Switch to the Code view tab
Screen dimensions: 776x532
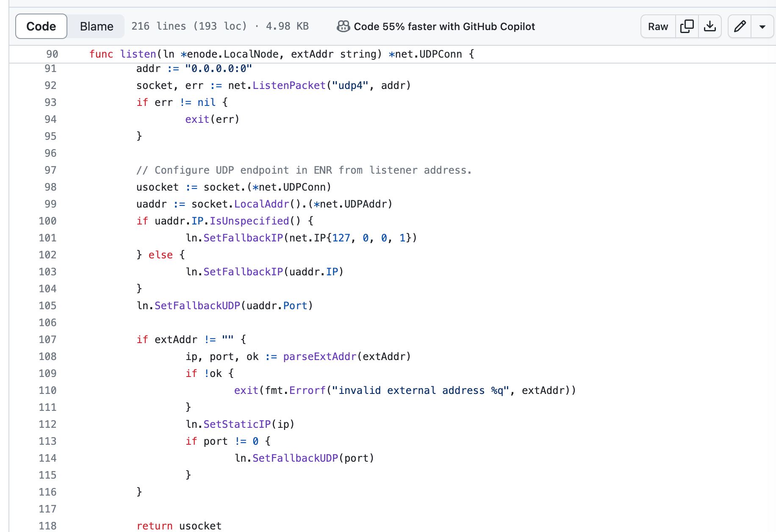(x=41, y=26)
